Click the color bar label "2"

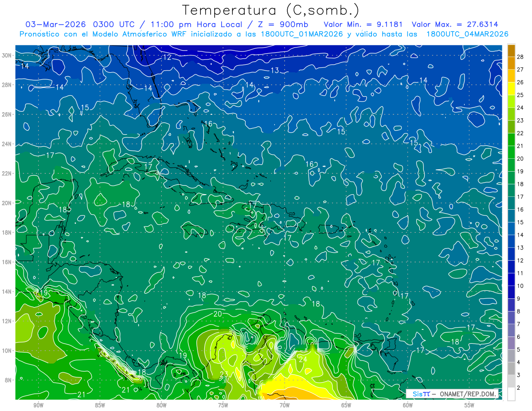click(x=519, y=388)
